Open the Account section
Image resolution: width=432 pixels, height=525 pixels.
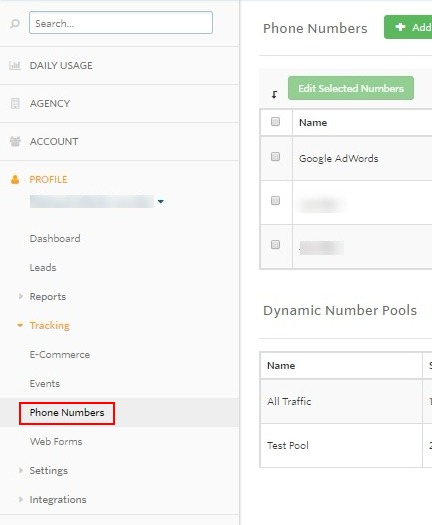[54, 141]
